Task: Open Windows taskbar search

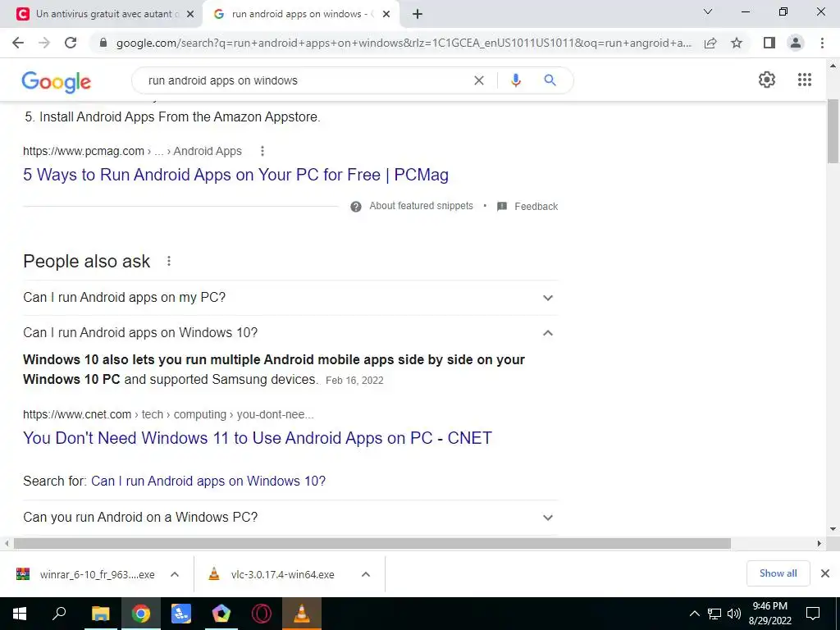Action: pos(59,614)
